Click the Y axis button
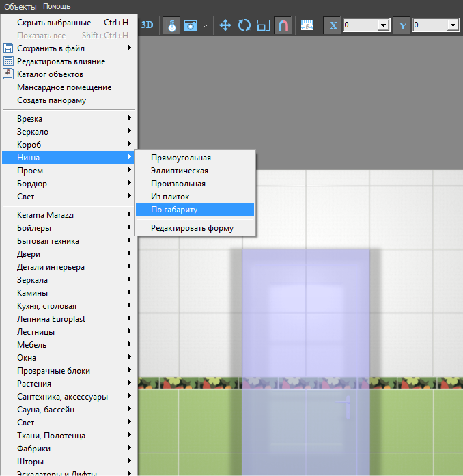Screen dimensions: 463x476 tap(402, 25)
